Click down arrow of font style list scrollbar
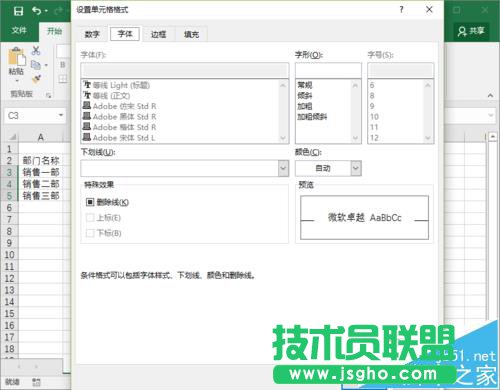The height and width of the screenshot is (390, 500). tap(355, 138)
